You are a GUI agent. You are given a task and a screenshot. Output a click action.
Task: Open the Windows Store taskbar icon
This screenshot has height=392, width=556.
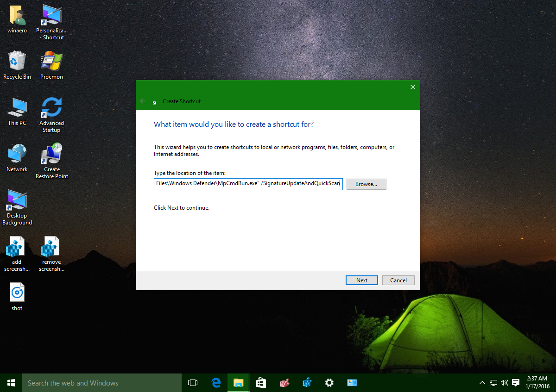tap(261, 383)
